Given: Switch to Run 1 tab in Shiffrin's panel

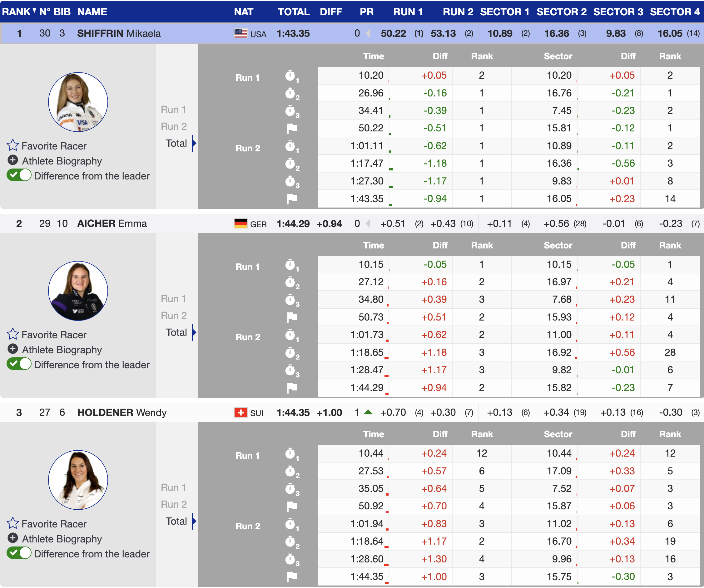Looking at the screenshot, I should (173, 110).
